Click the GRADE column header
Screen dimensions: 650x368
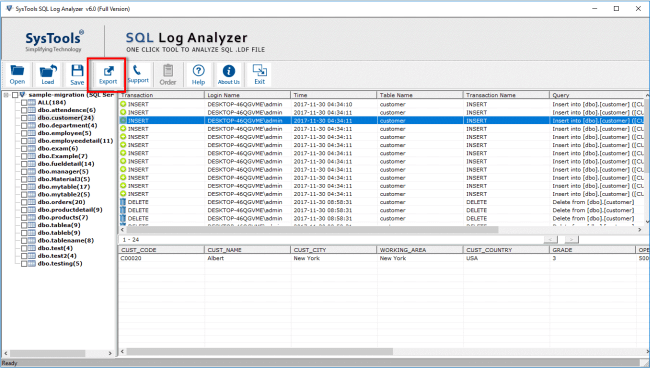click(x=592, y=250)
